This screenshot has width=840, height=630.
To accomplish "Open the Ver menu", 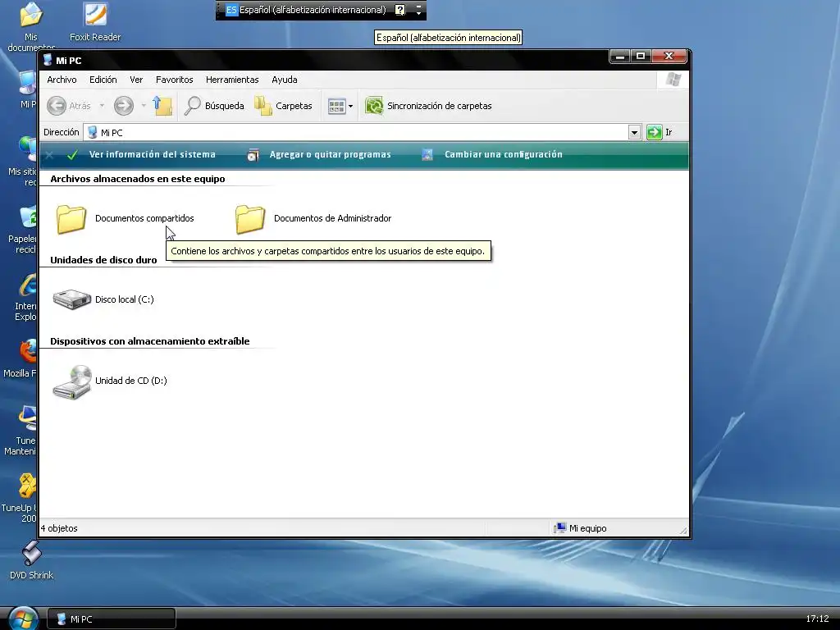I will point(136,80).
